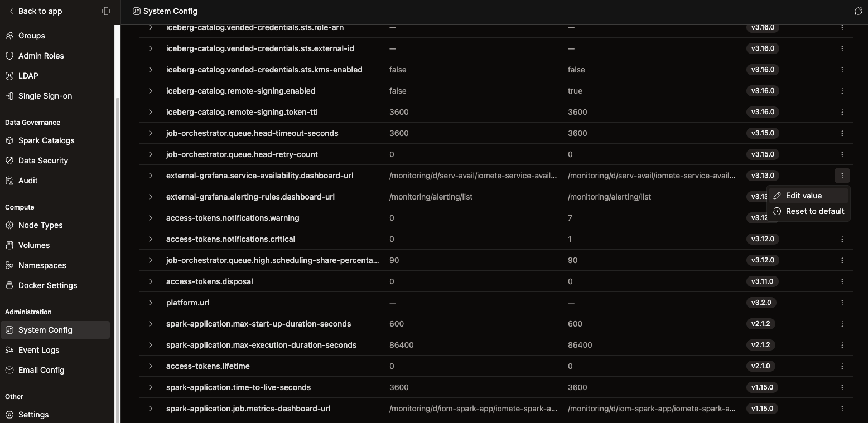
Task: Open actions menu for platform.url row
Action: click(842, 303)
